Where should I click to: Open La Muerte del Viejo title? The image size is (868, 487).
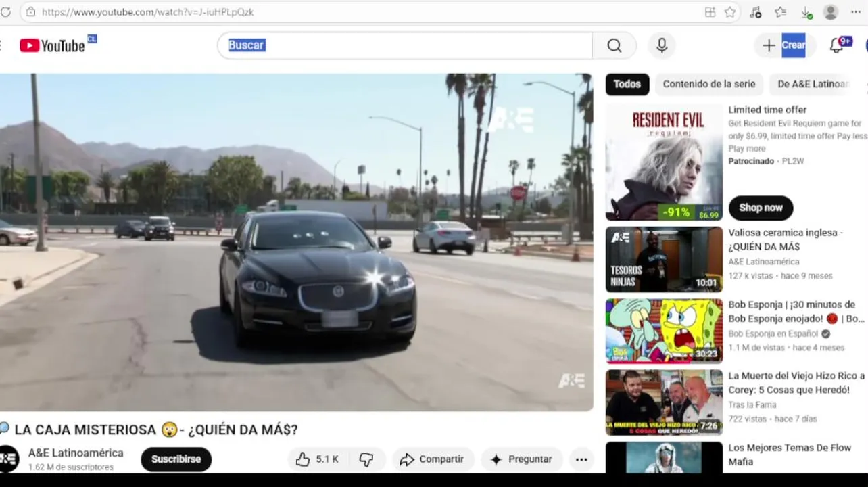[x=796, y=383]
